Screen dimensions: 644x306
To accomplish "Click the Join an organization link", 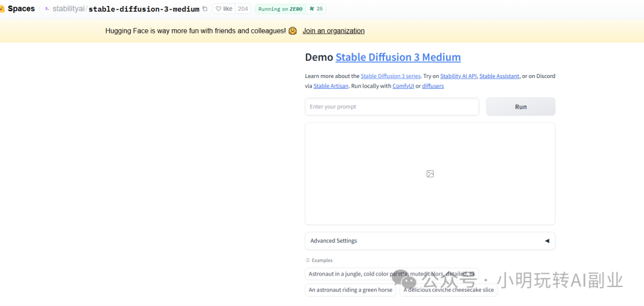I will point(333,31).
